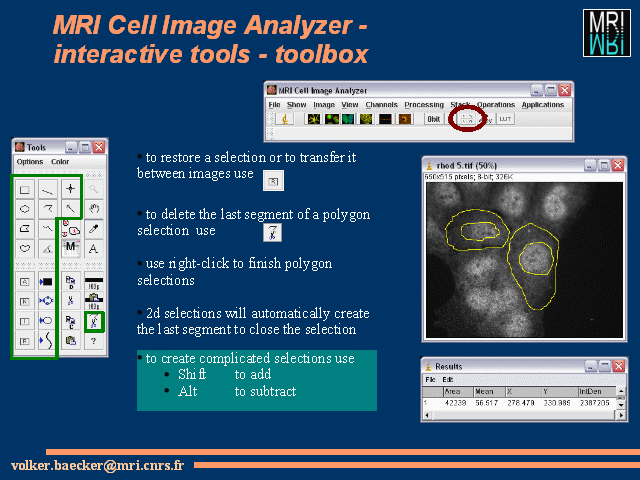Click the rhod 5.tif image window title bar
The image size is (640, 480).
click(x=524, y=165)
